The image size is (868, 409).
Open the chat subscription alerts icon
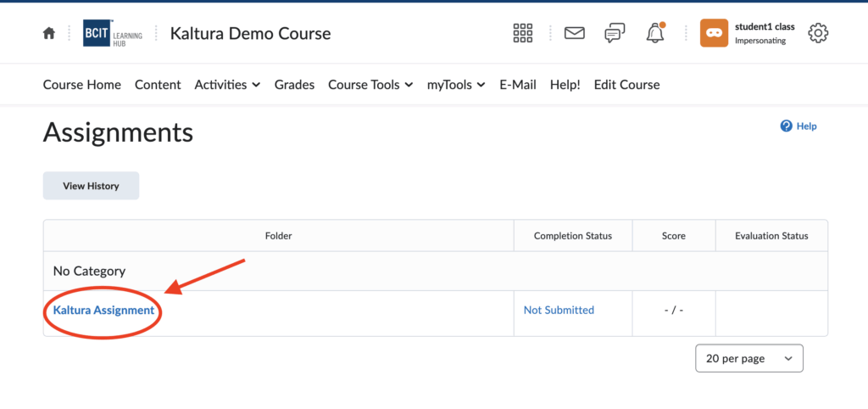click(615, 34)
